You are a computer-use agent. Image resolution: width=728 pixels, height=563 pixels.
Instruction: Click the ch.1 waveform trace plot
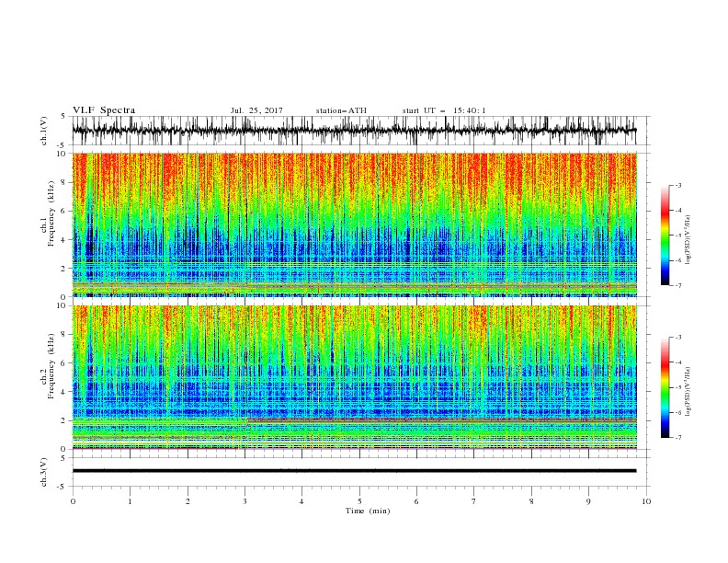(x=354, y=131)
